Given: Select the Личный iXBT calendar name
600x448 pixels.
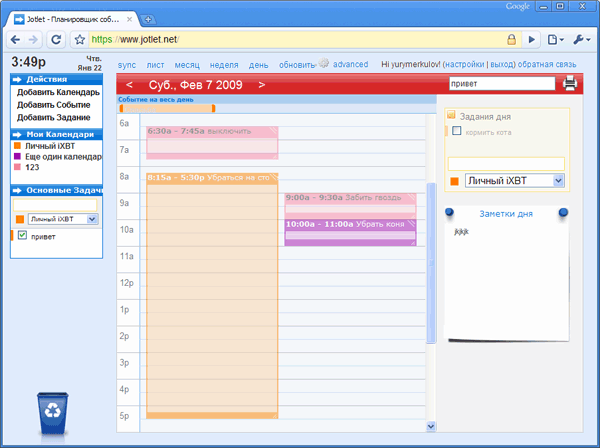Looking at the screenshot, I should click(x=50, y=146).
